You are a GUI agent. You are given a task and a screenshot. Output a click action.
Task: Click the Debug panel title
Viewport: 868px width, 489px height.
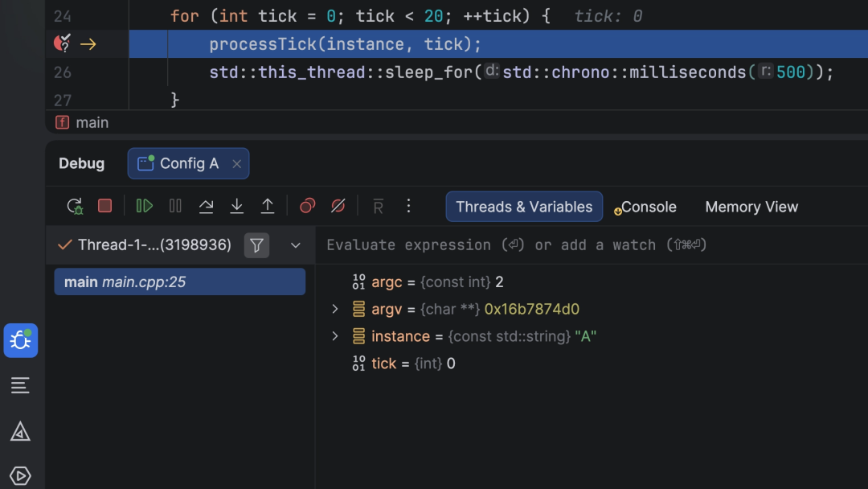81,163
